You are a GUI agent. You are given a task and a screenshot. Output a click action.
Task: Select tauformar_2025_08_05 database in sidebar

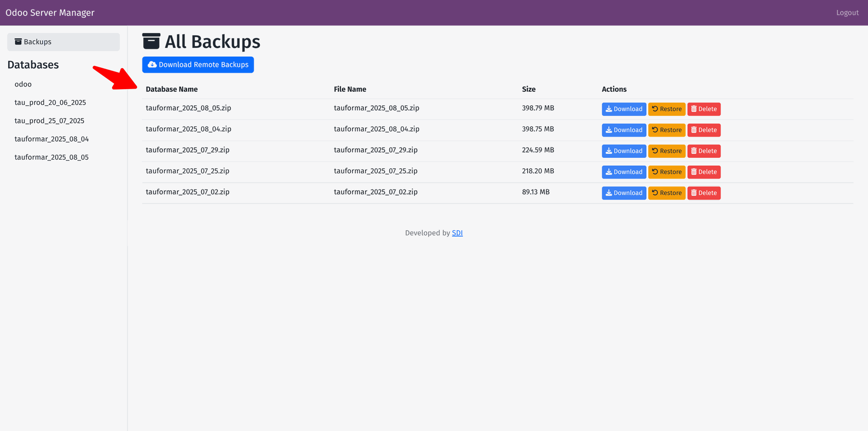[52, 157]
